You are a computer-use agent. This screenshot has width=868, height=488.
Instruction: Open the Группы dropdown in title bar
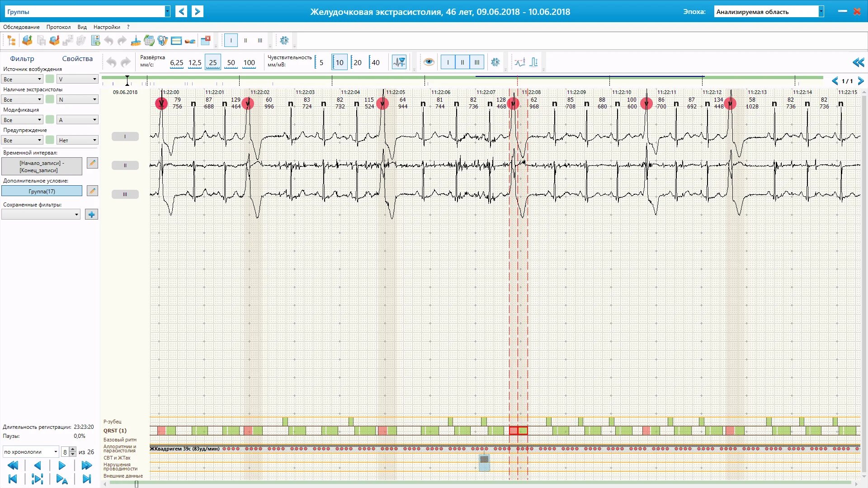167,11
